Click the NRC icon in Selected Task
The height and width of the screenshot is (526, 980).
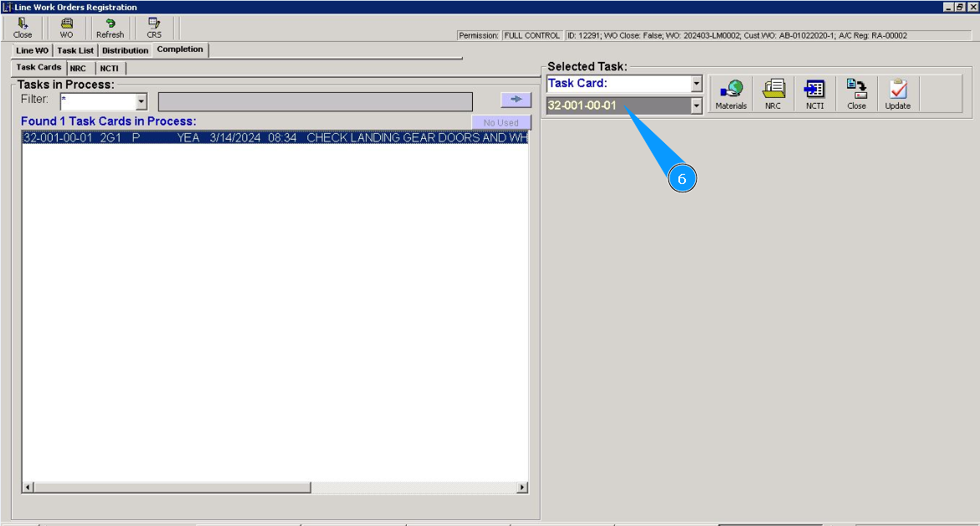[x=773, y=94]
